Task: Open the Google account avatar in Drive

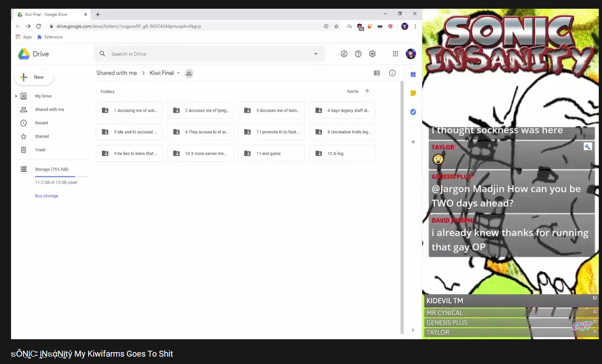Action: point(411,54)
